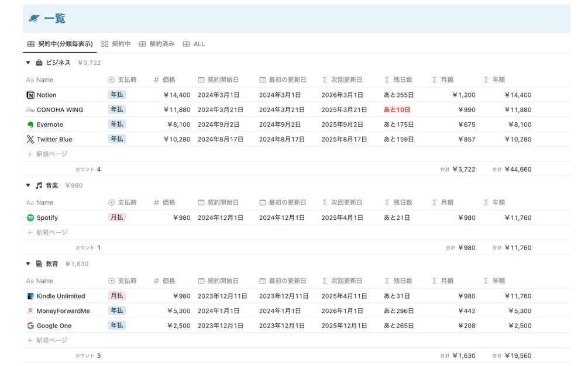Click the briefcase icon of ビジネス group

click(x=39, y=63)
